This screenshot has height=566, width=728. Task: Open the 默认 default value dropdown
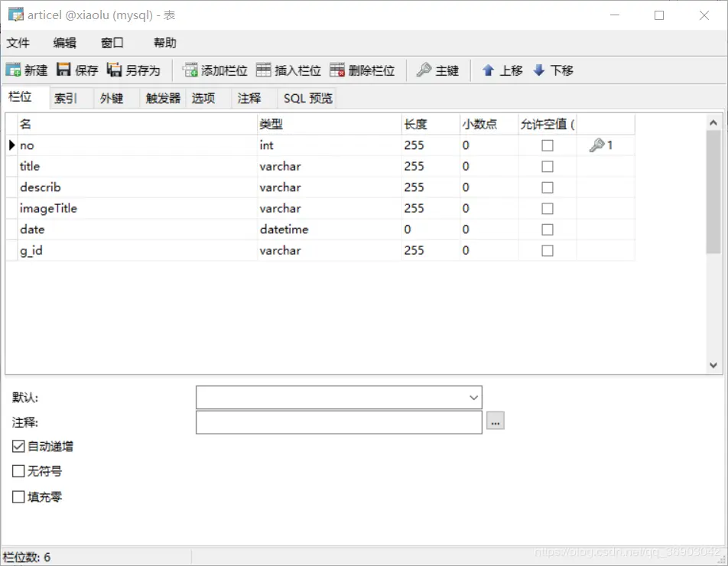point(473,398)
